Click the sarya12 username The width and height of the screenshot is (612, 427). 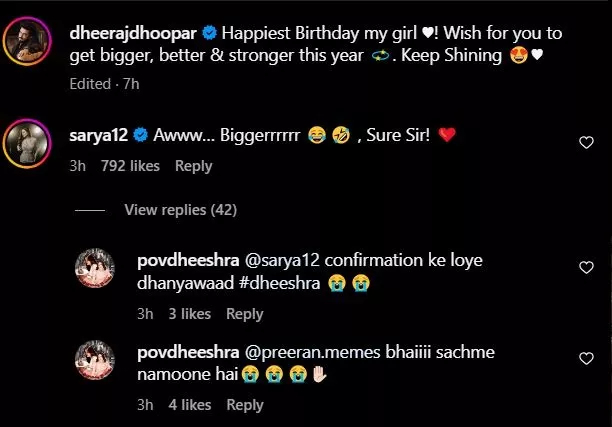(97, 134)
